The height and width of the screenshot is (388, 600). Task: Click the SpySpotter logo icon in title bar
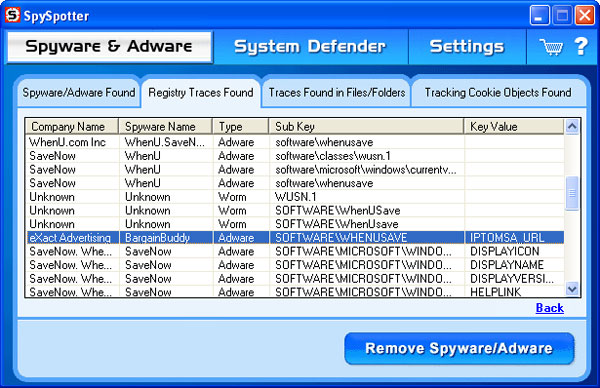tap(12, 15)
